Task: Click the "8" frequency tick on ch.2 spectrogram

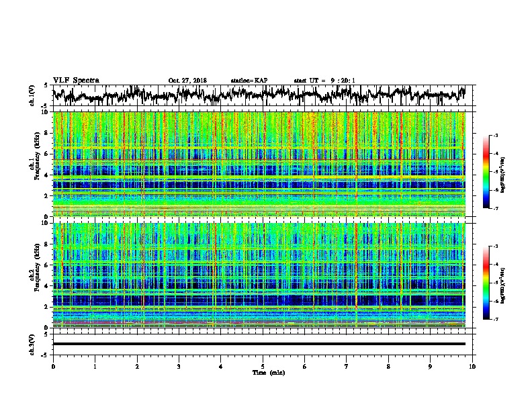Action: pos(48,244)
